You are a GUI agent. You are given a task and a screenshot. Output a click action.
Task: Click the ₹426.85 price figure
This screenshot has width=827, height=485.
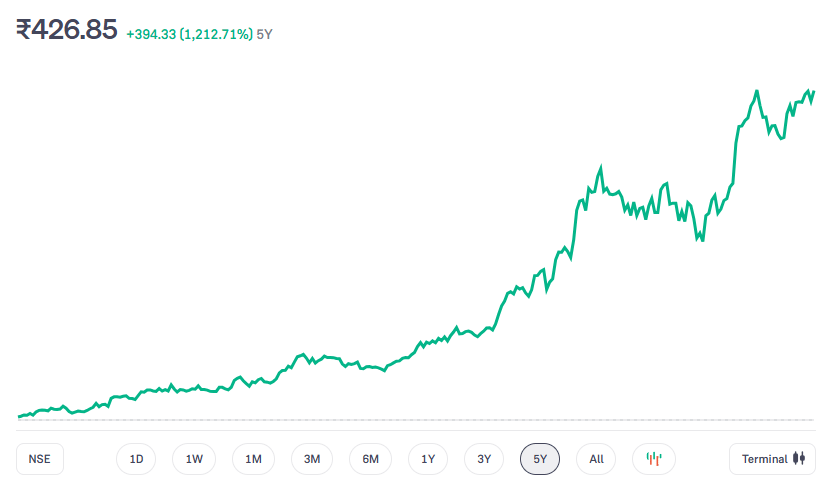pyautogui.click(x=67, y=30)
